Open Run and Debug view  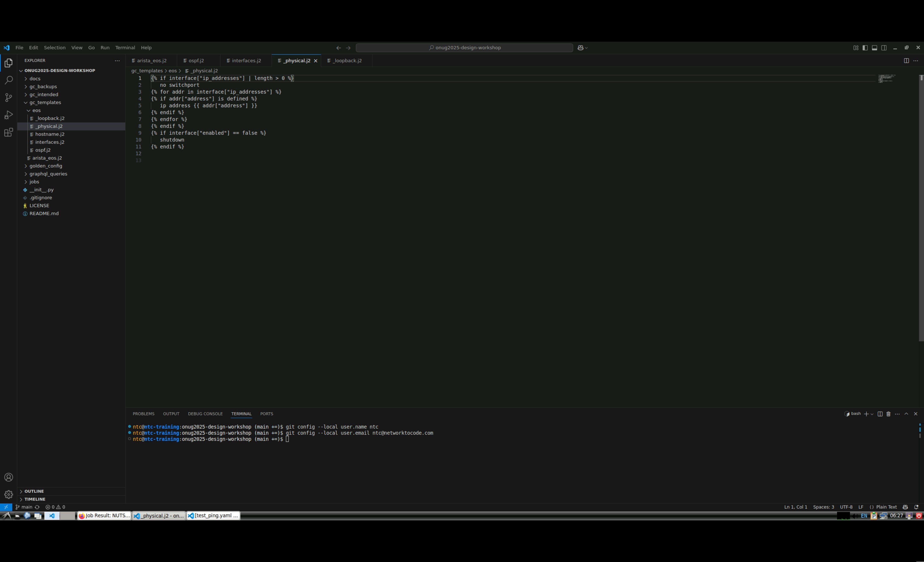[9, 115]
